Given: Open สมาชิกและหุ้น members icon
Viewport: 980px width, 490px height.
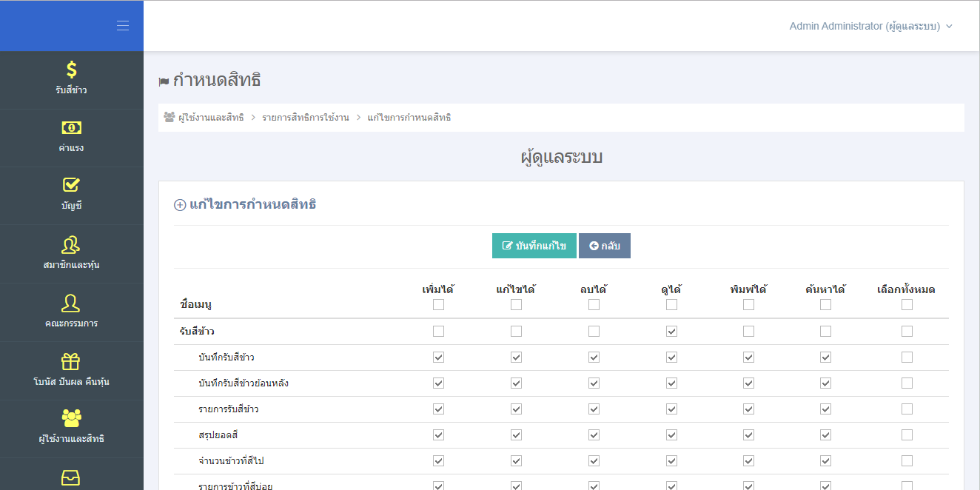Looking at the screenshot, I should pos(72,244).
